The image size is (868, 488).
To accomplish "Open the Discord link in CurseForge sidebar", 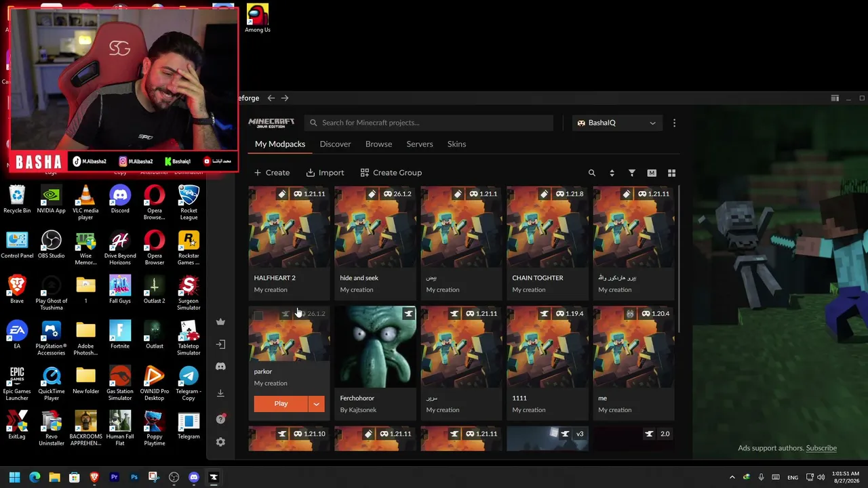I will coord(220,367).
